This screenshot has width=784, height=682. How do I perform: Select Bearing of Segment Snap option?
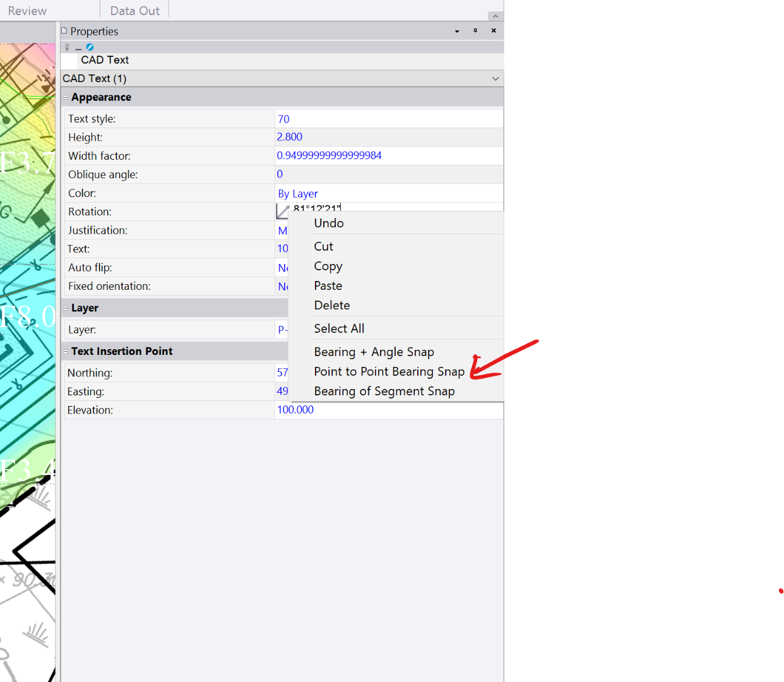[x=384, y=391]
